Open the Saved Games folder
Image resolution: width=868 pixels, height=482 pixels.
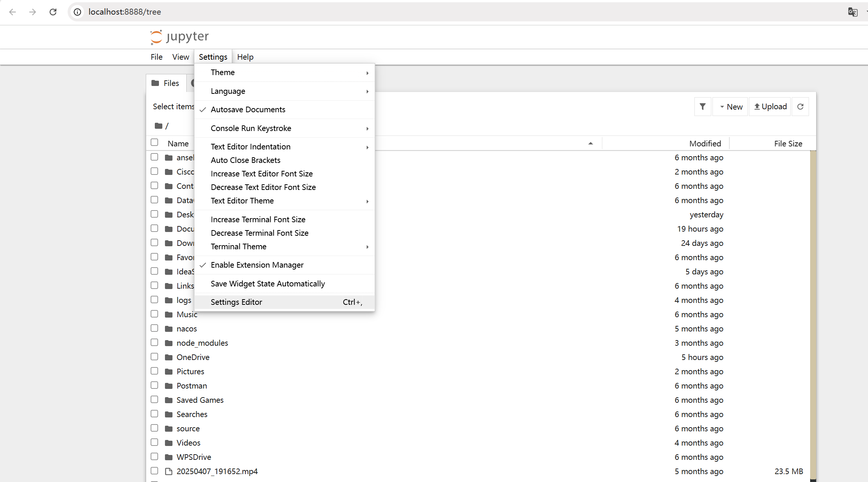(x=200, y=400)
